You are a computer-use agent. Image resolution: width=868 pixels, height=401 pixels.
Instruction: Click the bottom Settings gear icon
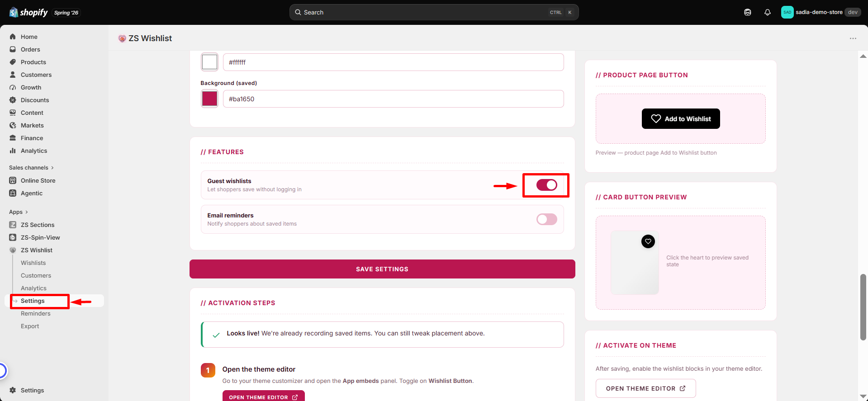tap(13, 390)
